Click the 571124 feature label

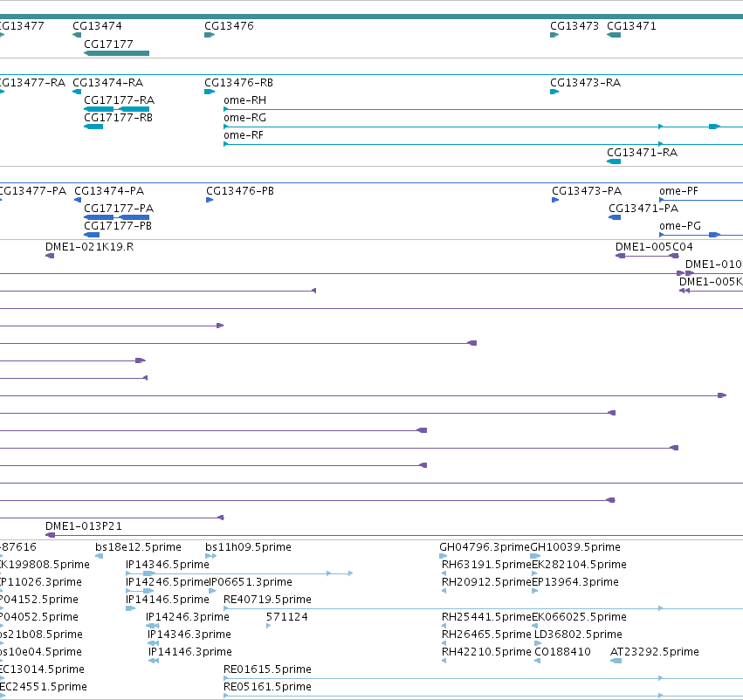pos(287,618)
